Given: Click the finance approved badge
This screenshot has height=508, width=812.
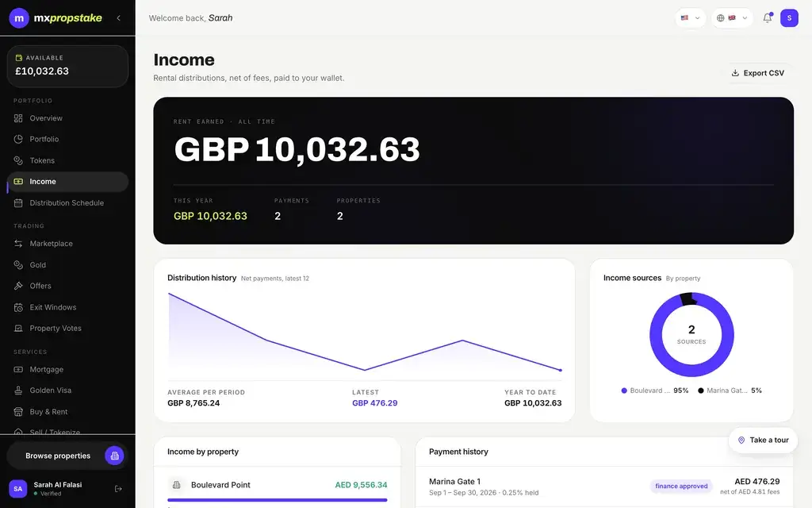Looking at the screenshot, I should click(x=681, y=487).
